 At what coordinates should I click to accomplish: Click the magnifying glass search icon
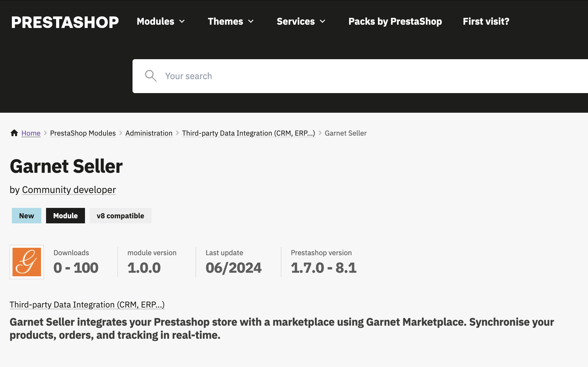151,76
